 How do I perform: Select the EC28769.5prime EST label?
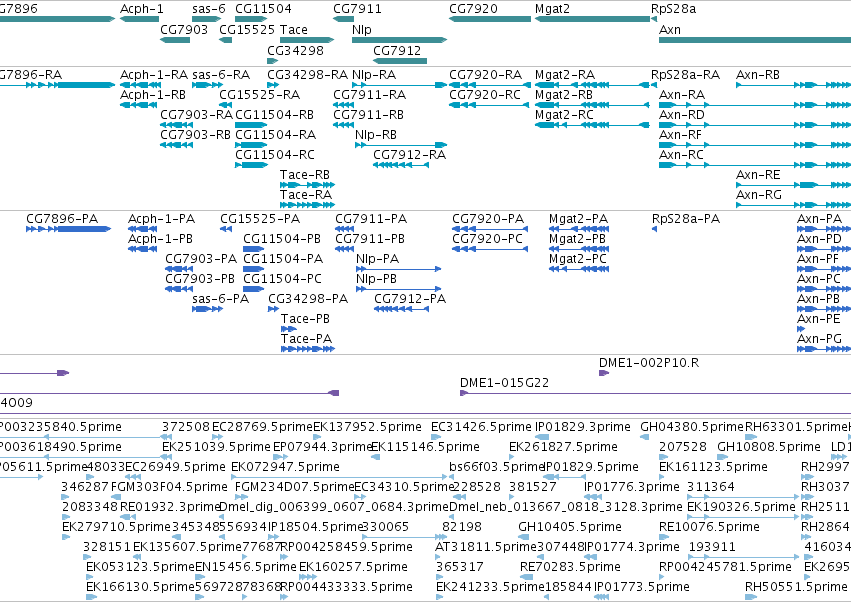[262, 427]
